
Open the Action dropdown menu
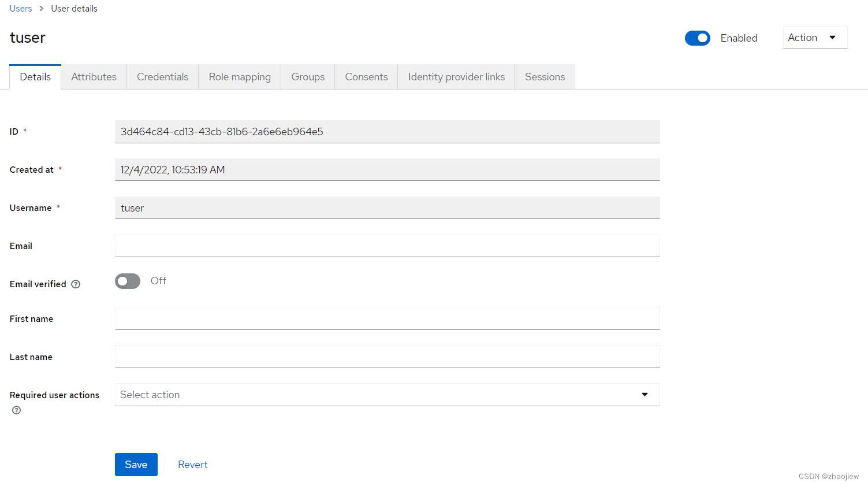click(x=815, y=38)
